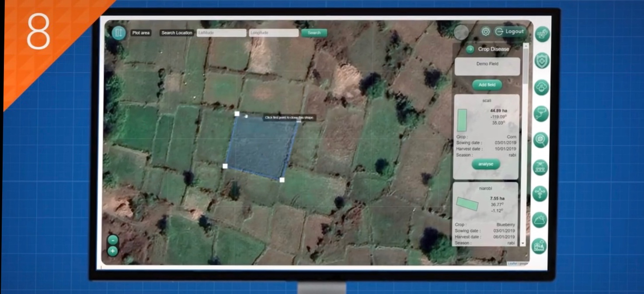Zoom out with the minus map button
The width and height of the screenshot is (644, 294).
click(113, 240)
